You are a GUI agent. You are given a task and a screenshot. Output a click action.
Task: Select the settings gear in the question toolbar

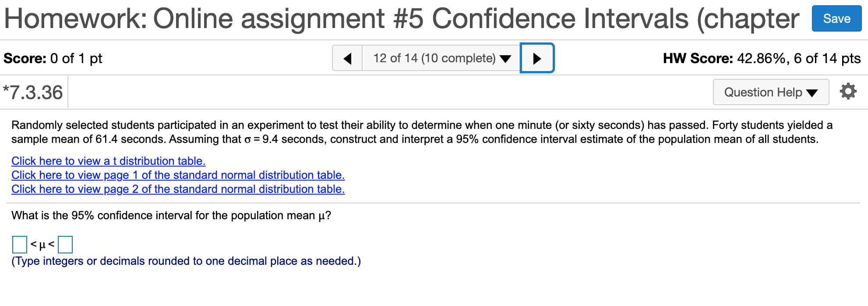point(849,92)
